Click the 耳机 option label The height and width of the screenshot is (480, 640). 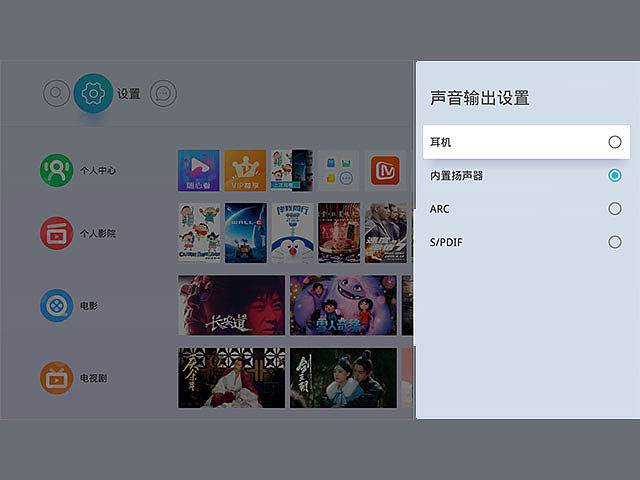pyautogui.click(x=440, y=142)
